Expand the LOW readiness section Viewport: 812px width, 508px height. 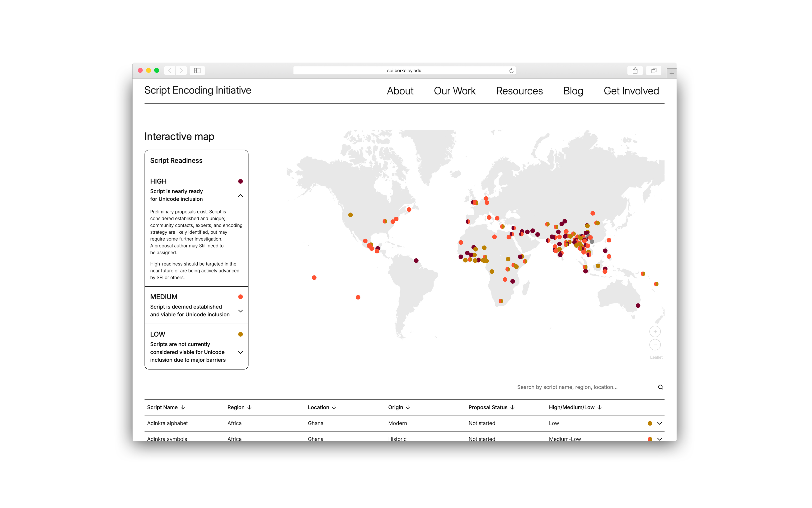[x=240, y=352]
